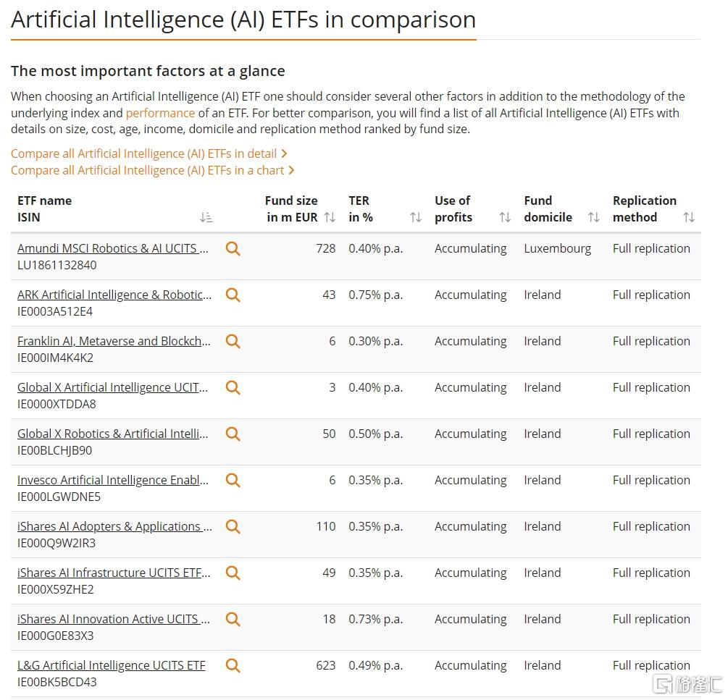Sort by Use of profits column
This screenshot has height=700, width=728.
505,217
